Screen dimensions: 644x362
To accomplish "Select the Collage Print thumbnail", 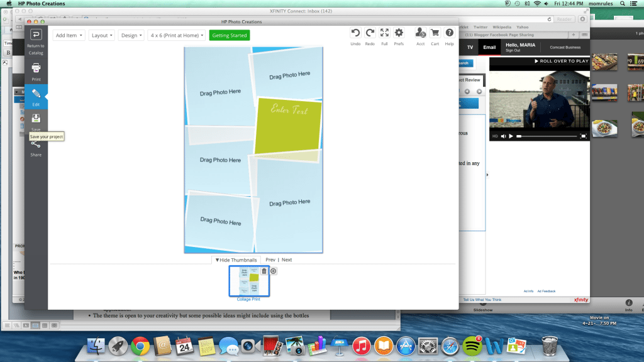I will pyautogui.click(x=249, y=281).
